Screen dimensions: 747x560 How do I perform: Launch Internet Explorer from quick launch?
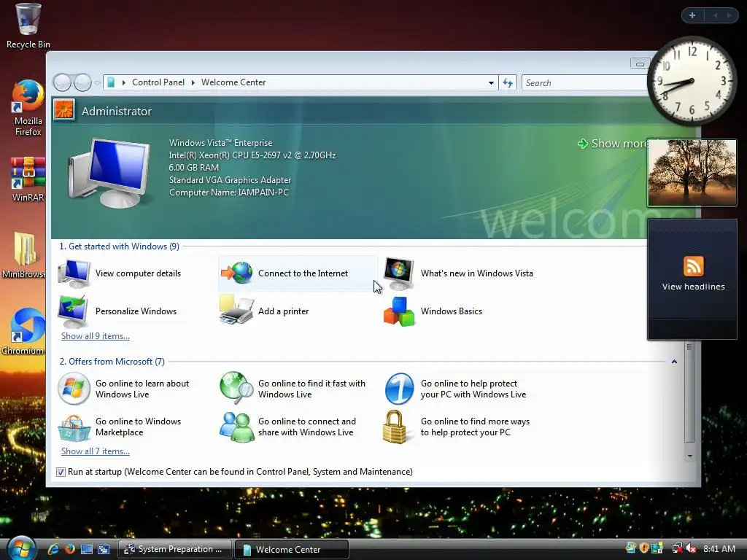53,549
